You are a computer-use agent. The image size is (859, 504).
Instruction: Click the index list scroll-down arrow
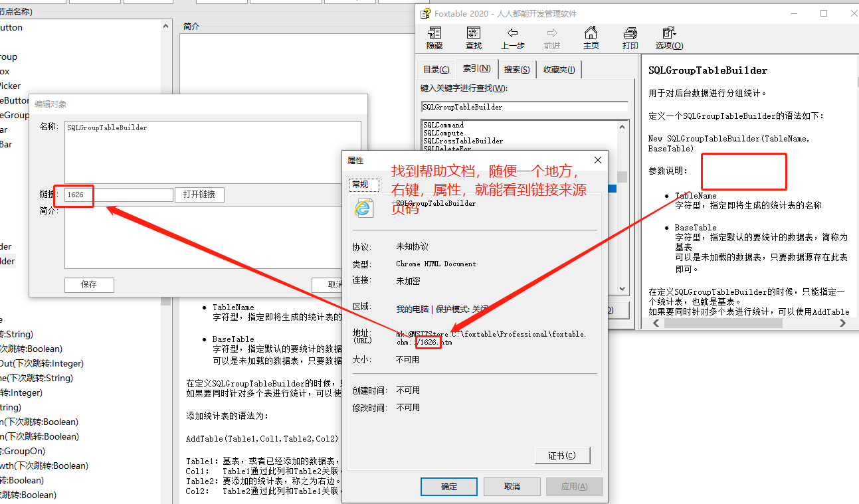622,288
